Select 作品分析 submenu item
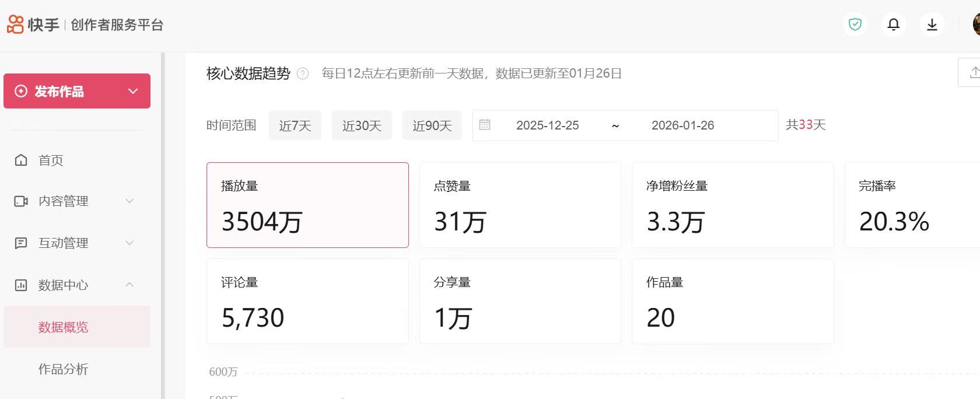The image size is (980, 399). click(77, 369)
